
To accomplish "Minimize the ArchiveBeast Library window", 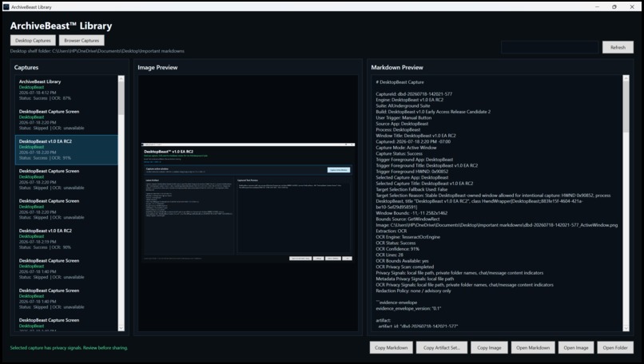I will [x=597, y=7].
